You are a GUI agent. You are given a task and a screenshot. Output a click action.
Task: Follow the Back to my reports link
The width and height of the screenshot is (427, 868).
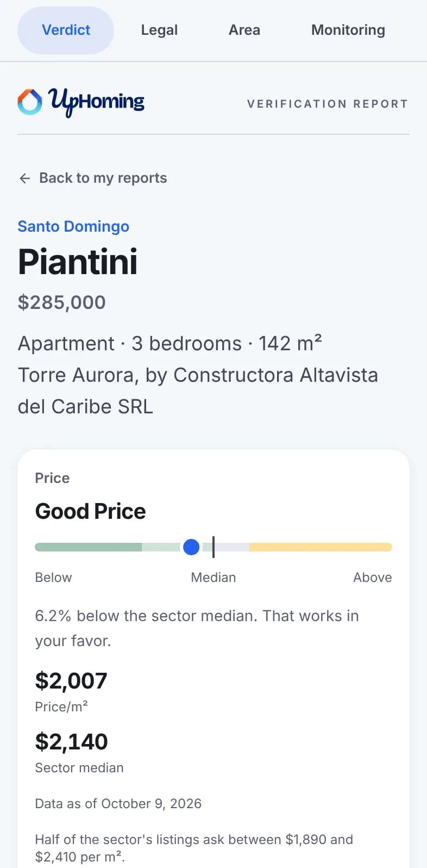(92, 178)
